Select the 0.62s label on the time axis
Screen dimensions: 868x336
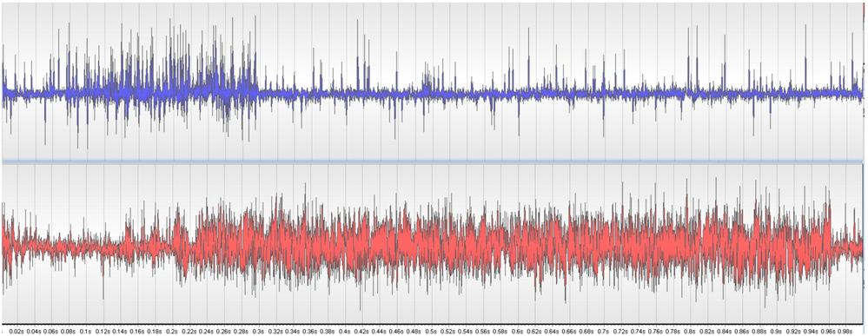pyautogui.click(x=534, y=331)
